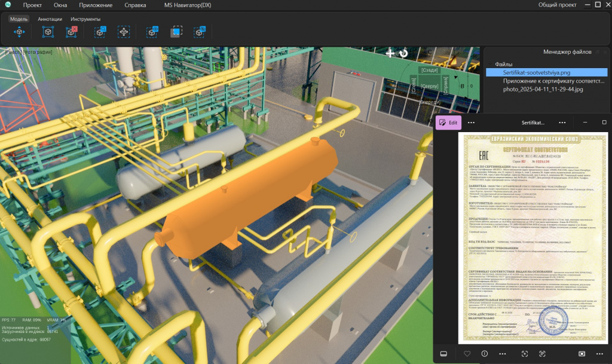Open the Окна menu
Viewport: 612px width, 364px height.
click(60, 5)
